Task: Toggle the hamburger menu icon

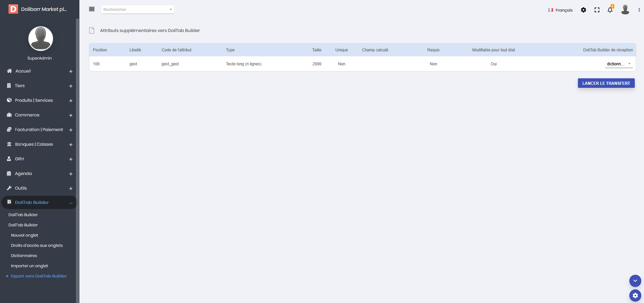Action: tap(92, 9)
